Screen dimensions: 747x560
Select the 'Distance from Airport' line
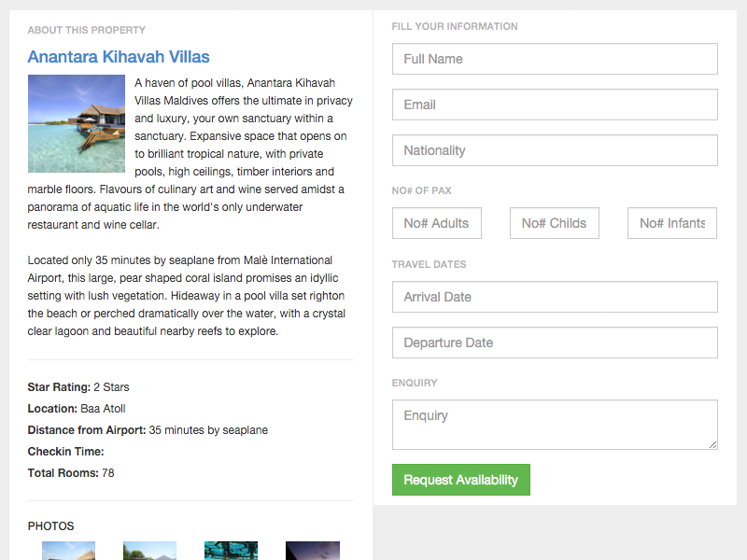(148, 430)
